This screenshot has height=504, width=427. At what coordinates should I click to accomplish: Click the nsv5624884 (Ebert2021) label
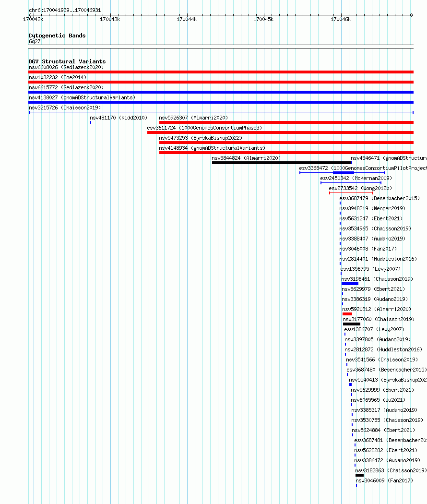383,430
